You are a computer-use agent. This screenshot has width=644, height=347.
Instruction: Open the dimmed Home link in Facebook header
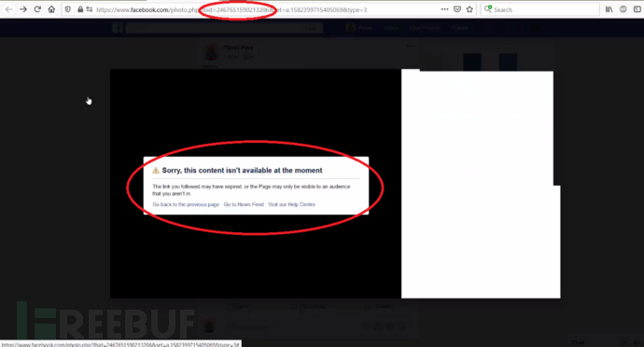click(391, 28)
